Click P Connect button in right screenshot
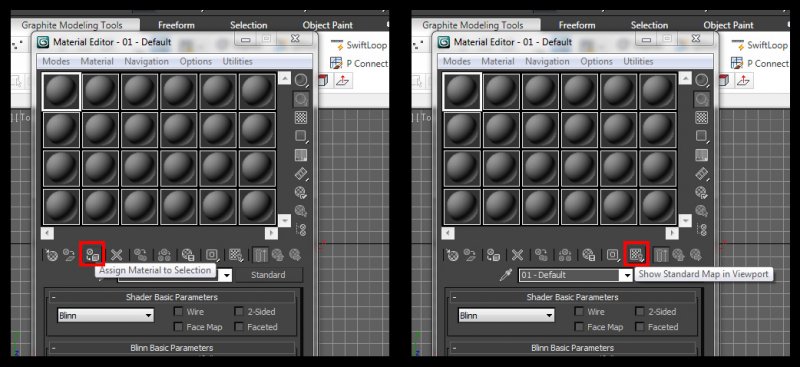Image resolution: width=800 pixels, height=367 pixels. point(760,63)
